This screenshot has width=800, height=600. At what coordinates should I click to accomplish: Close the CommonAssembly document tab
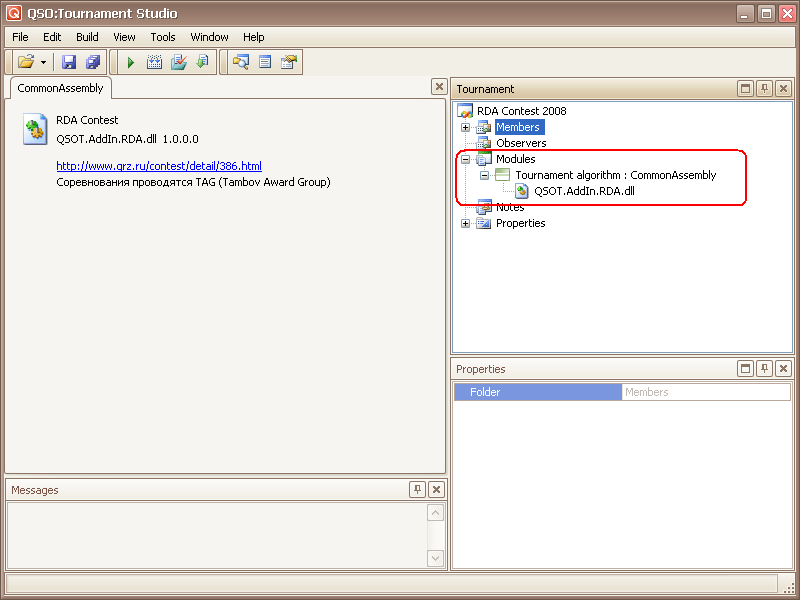click(438, 87)
